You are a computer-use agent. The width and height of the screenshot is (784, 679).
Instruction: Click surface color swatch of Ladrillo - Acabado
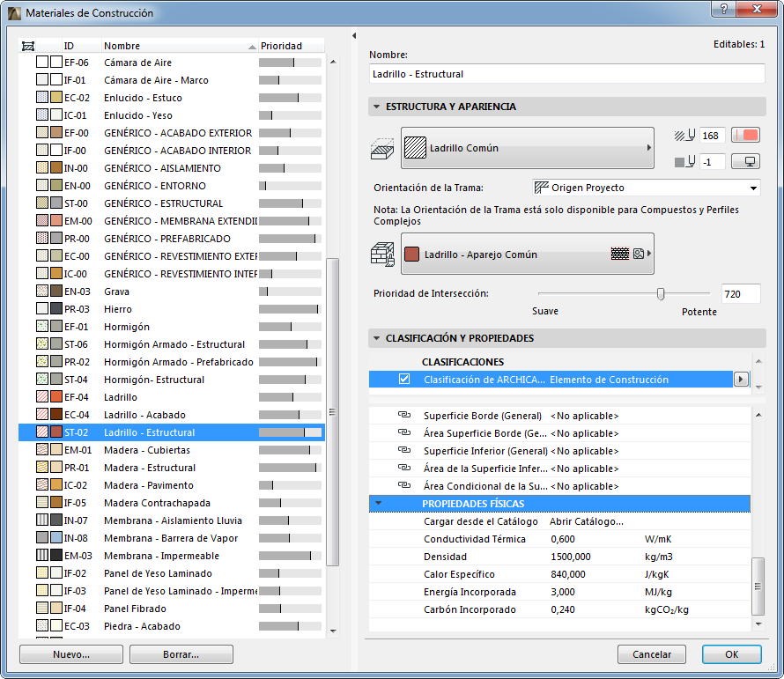[x=56, y=415]
